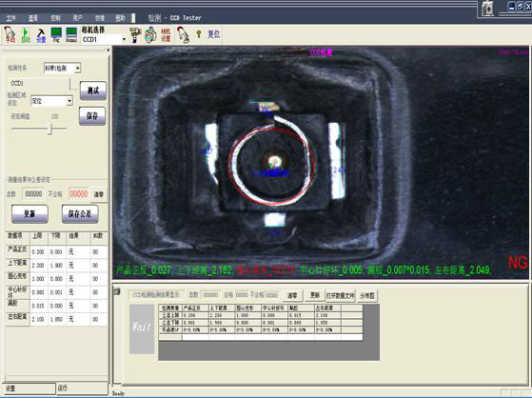Viewport: 532px width, 398px height.
Task: Open 相机设置 camera settings
Action: coord(166,35)
